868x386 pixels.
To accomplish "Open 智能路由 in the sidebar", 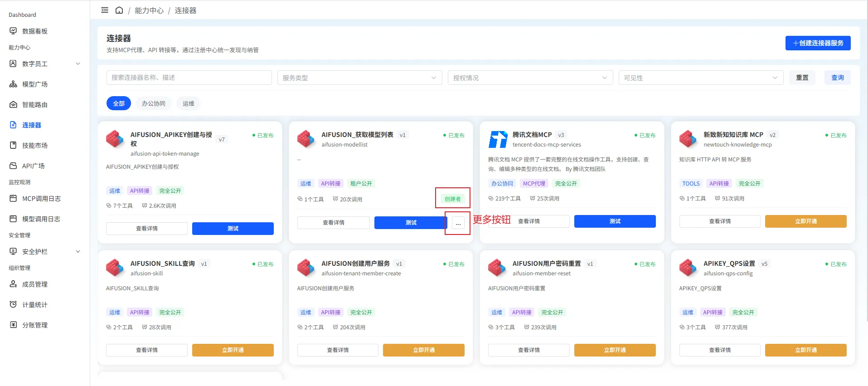I will point(35,104).
